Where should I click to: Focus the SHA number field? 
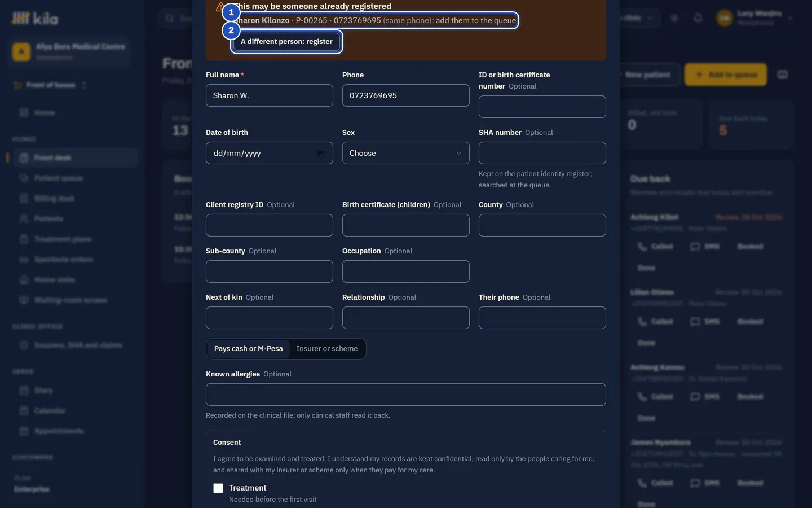[x=542, y=153]
